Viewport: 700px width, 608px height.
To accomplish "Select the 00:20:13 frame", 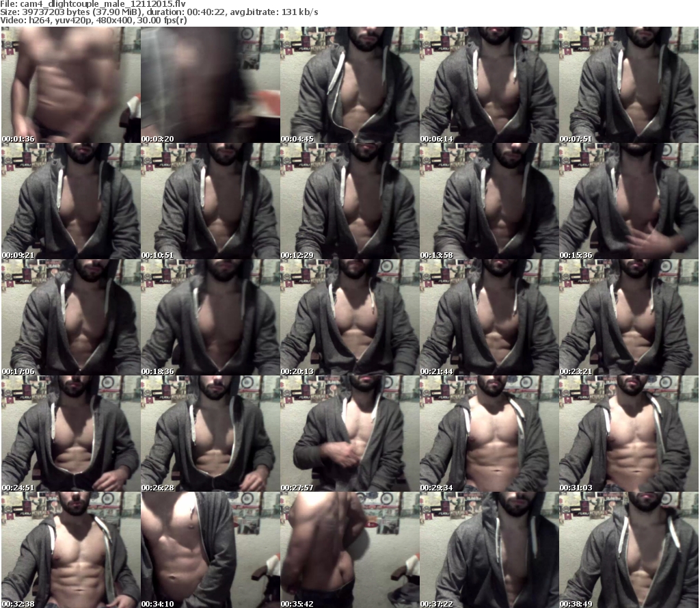I will click(349, 317).
